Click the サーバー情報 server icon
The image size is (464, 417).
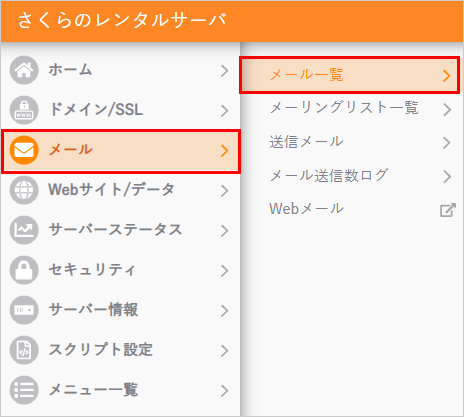coord(24,310)
